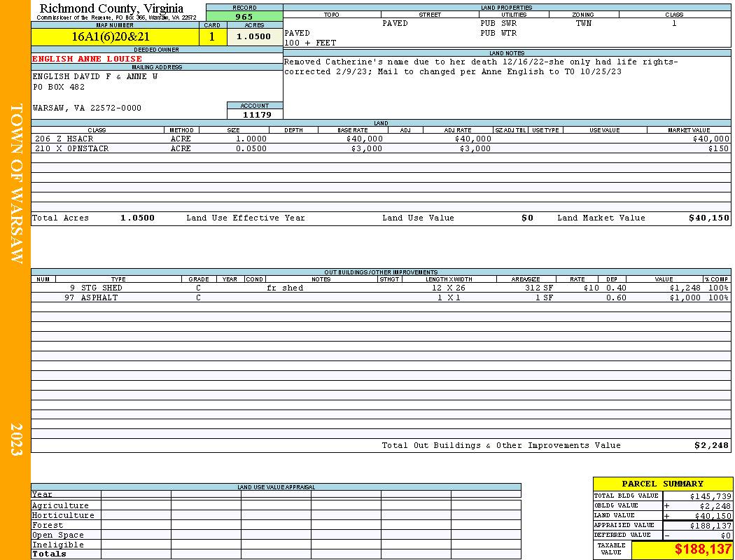Click the $1,000 asphalt value
The image size is (735, 560).
point(685,297)
